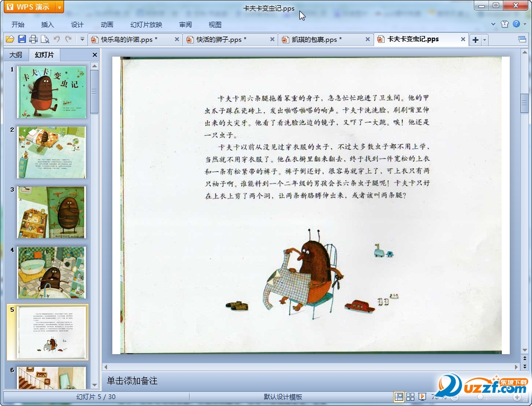Viewport: 532px width, 406px height.
Task: Zoom in with the plus button
Action: pyautogui.click(x=517, y=397)
